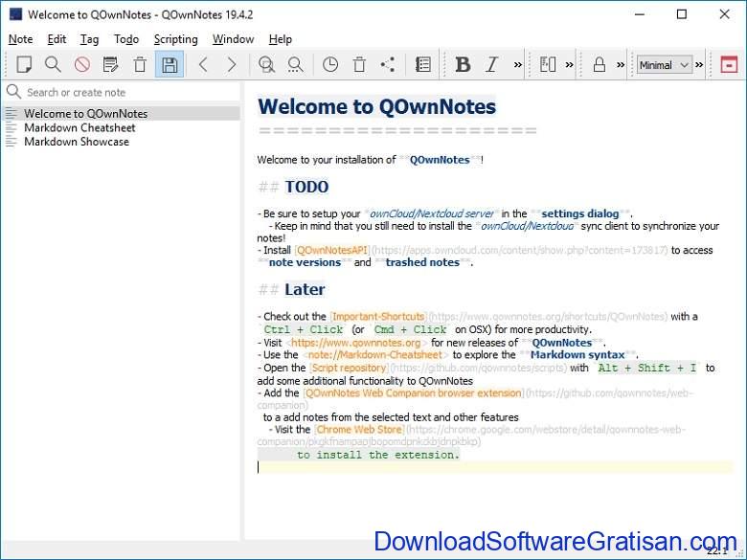Click the QOwnNotesAPI link in note

click(x=332, y=250)
